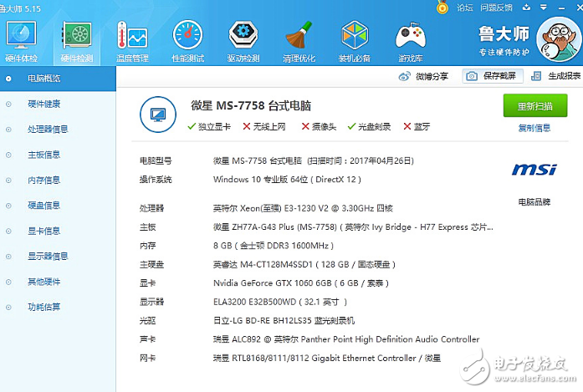583x392 pixels.
Task: Click 无线上网 red cross indicator
Action: pyautogui.click(x=264, y=127)
